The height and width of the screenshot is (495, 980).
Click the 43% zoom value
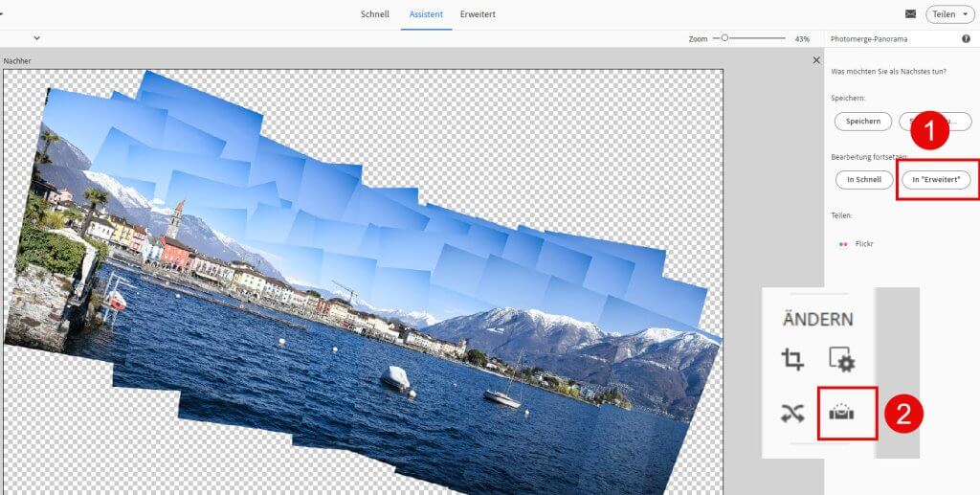coord(802,38)
